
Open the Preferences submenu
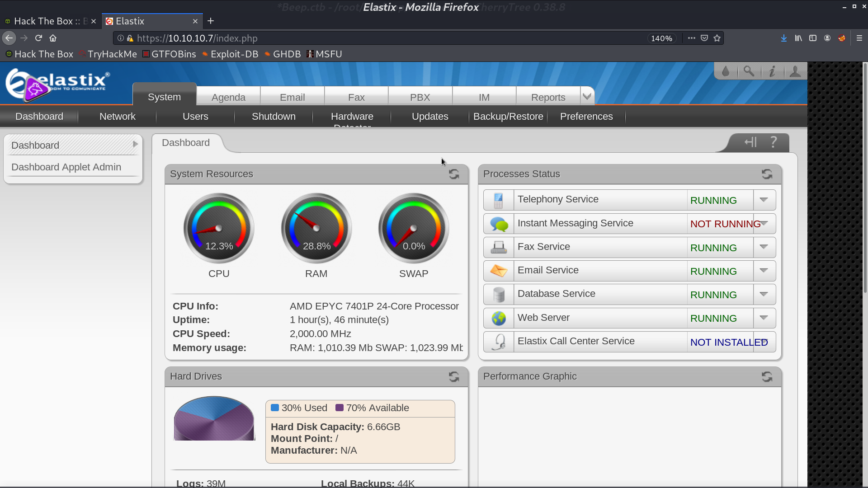[x=586, y=117]
